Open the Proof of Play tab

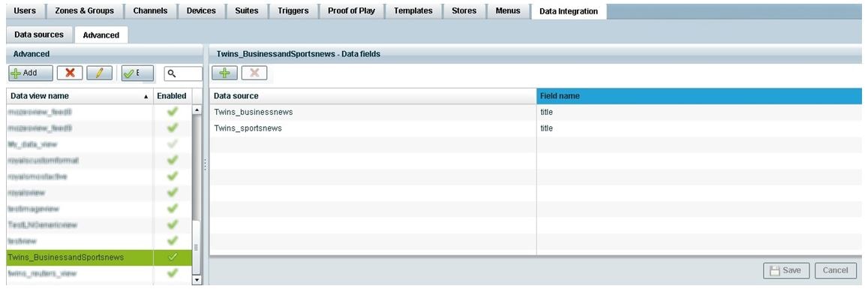click(x=352, y=11)
